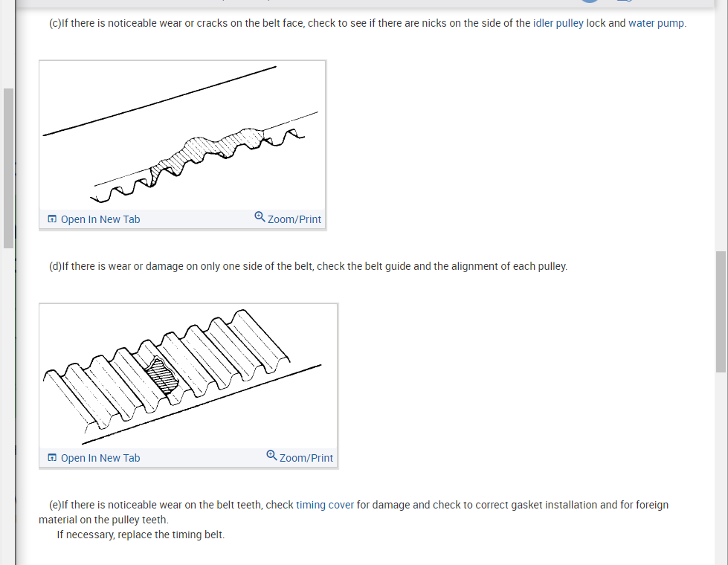Click the belt face wear illustration
The width and height of the screenshot is (728, 565).
[182, 135]
